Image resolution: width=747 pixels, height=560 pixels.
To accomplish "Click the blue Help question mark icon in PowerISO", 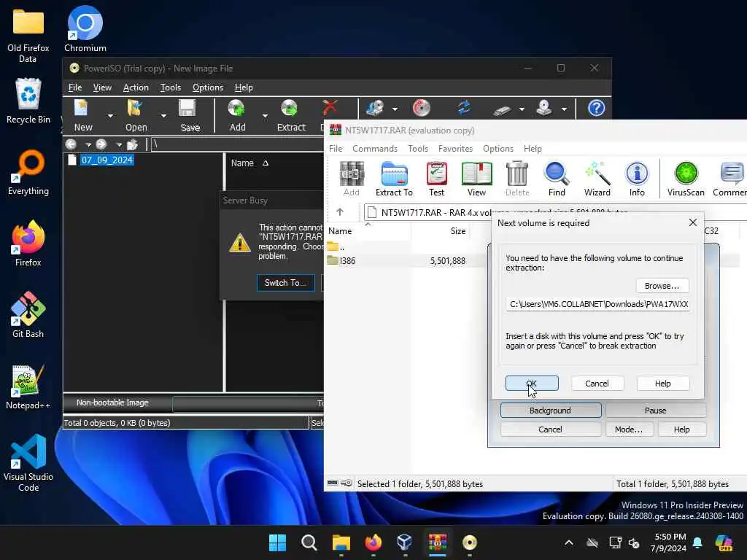I will coord(596,108).
